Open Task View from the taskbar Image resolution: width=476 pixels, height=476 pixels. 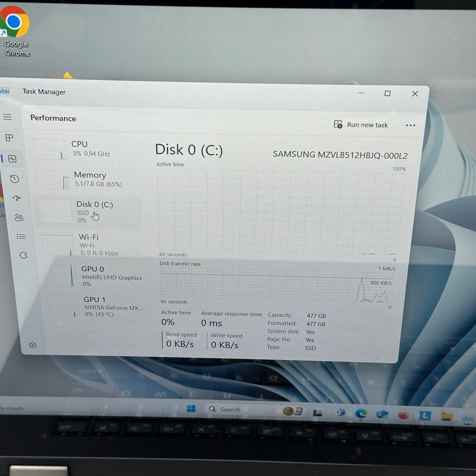(x=318, y=412)
